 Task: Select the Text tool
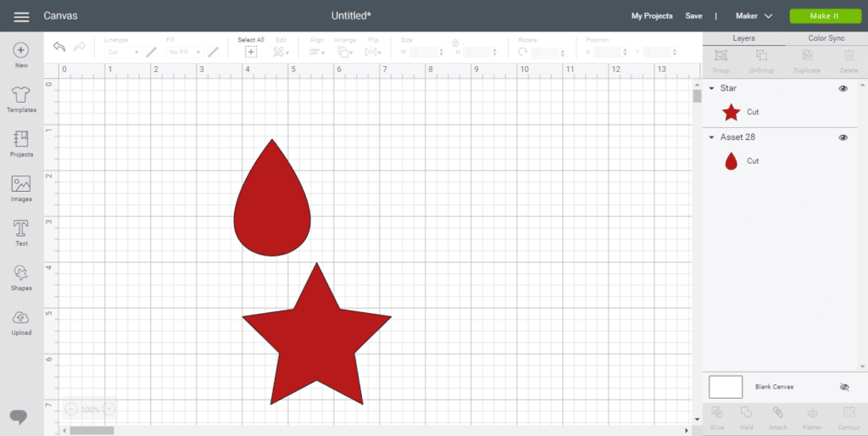[21, 229]
